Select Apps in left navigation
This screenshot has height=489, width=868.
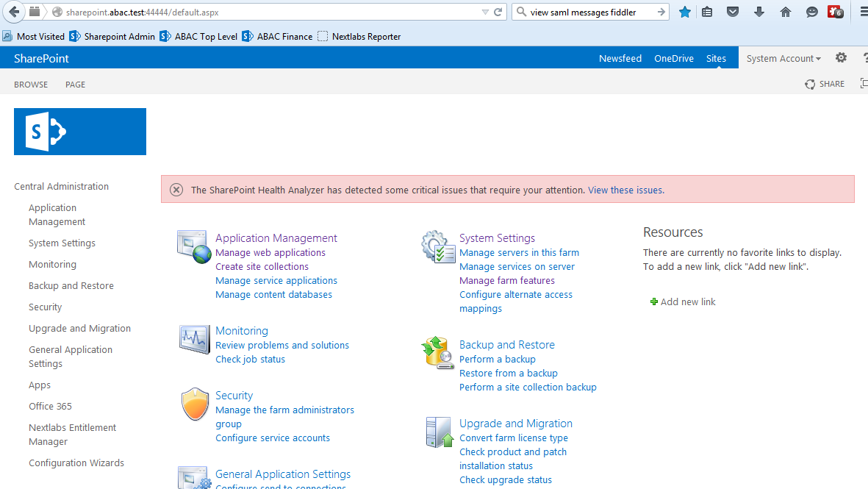pos(39,385)
